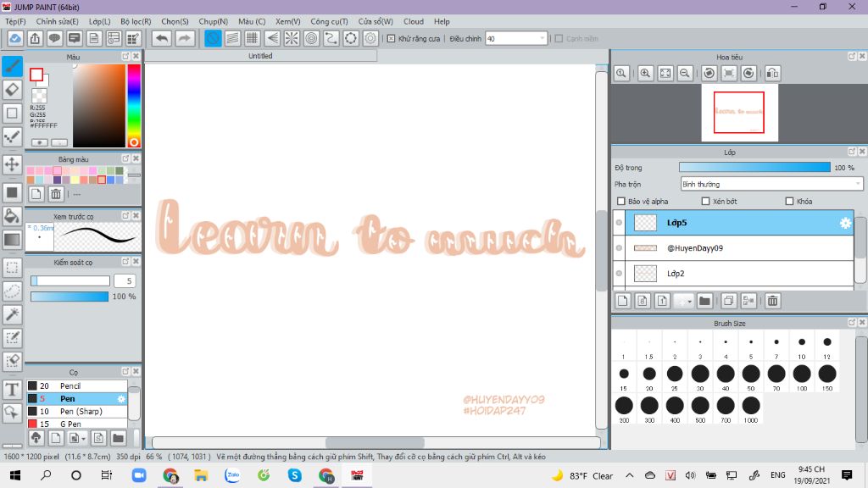The width and height of the screenshot is (868, 488).
Task: Select the rectangular Selection tool
Action: [12, 268]
